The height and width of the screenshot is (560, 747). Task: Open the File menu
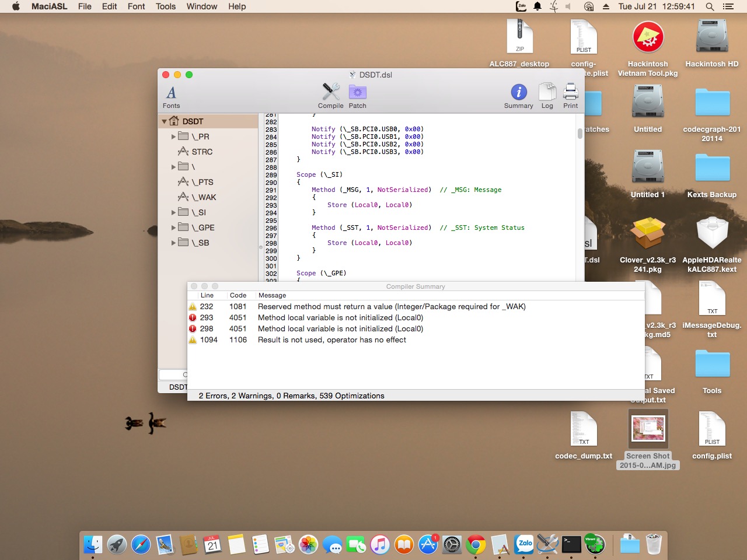(85, 6)
